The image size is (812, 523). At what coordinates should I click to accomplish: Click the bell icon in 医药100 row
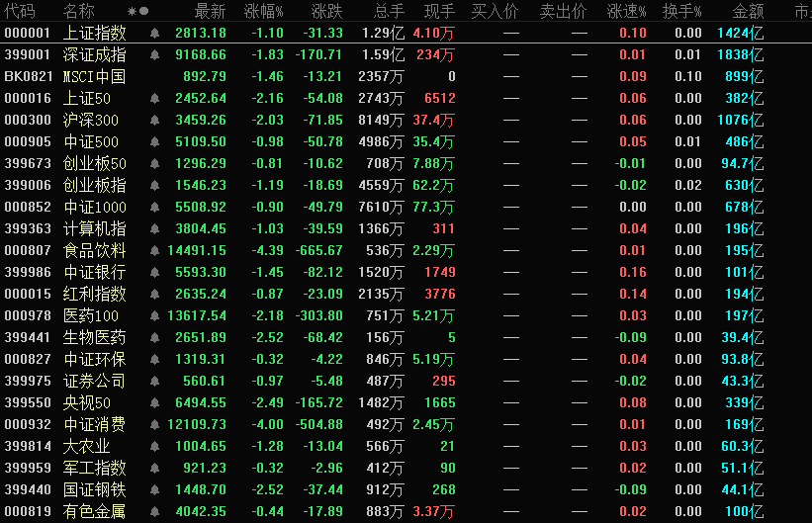tap(154, 315)
